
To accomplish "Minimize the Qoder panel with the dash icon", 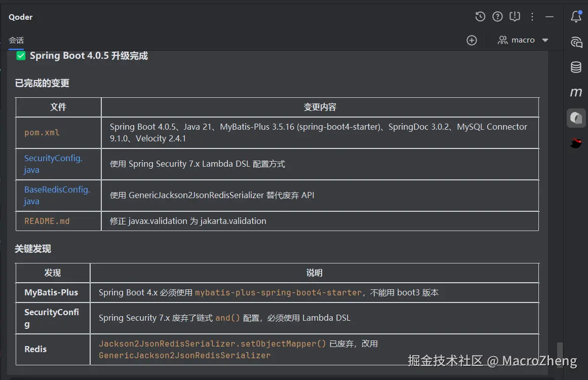I will coord(550,17).
